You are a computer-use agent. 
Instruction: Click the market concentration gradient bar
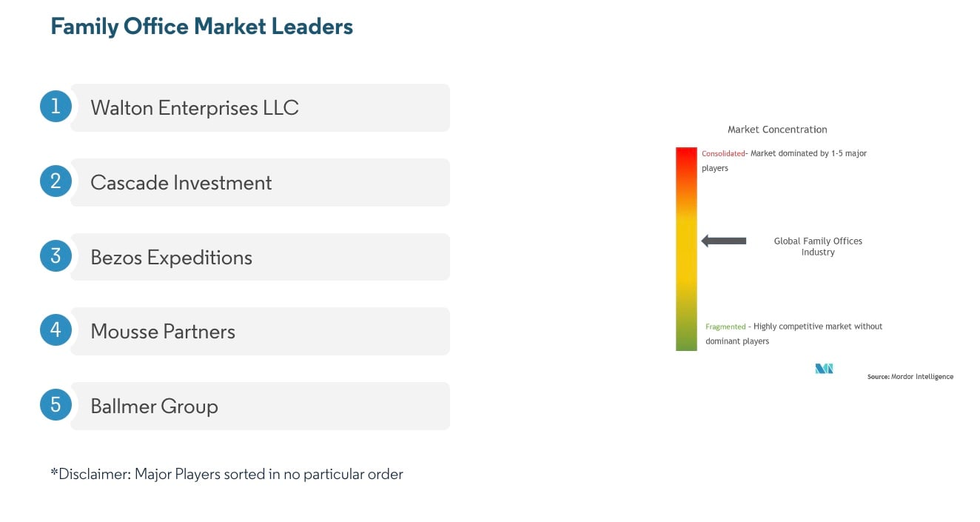click(686, 249)
